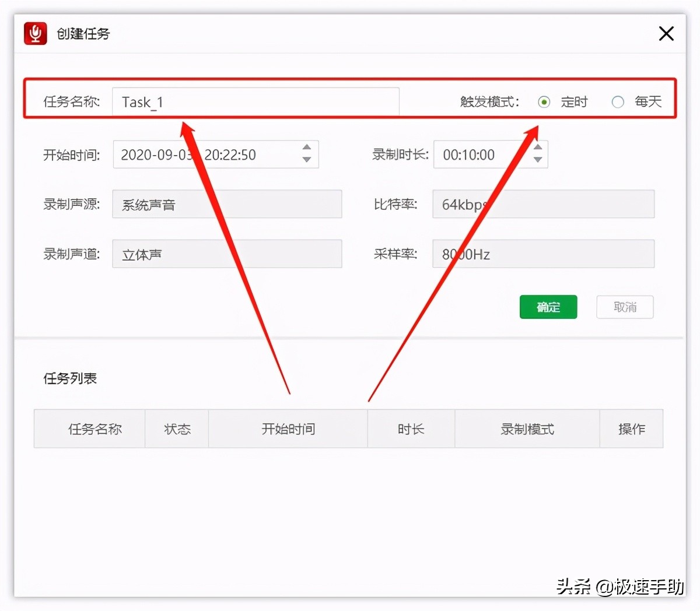Click the microphone app icon
Image resolution: width=700 pixels, height=611 pixels.
pos(34,33)
